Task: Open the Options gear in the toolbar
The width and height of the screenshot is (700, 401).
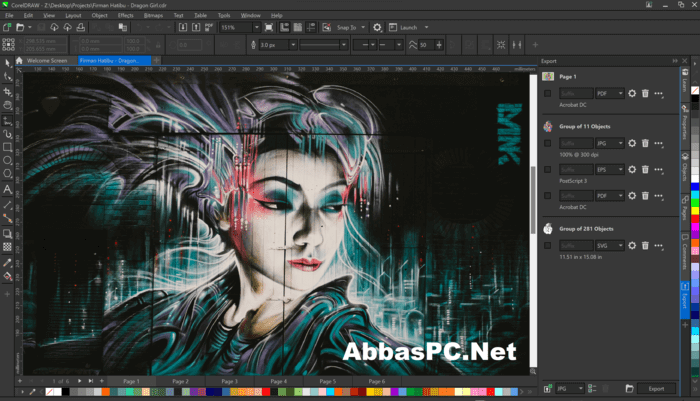Action: [x=377, y=27]
